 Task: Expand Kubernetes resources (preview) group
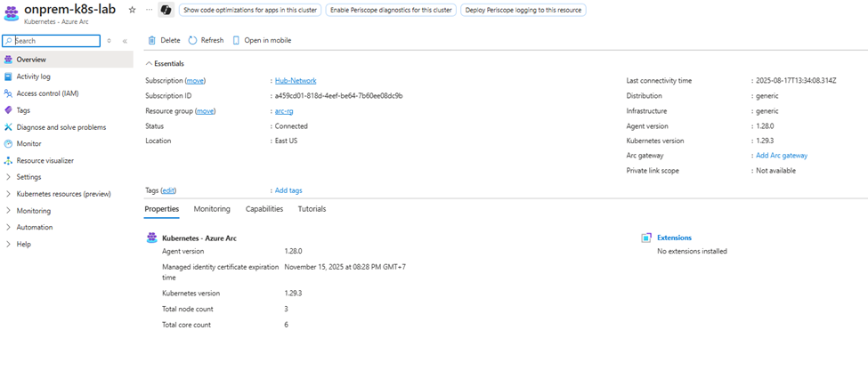coord(8,194)
